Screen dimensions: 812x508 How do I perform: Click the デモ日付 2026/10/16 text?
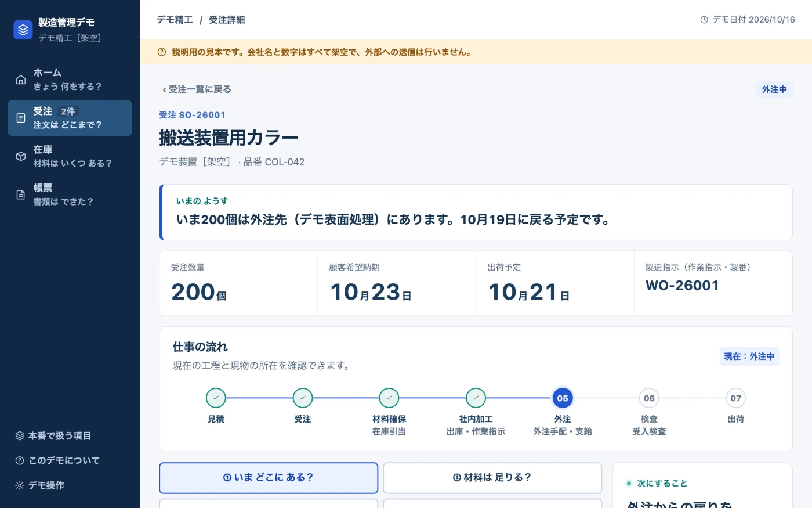click(x=754, y=20)
